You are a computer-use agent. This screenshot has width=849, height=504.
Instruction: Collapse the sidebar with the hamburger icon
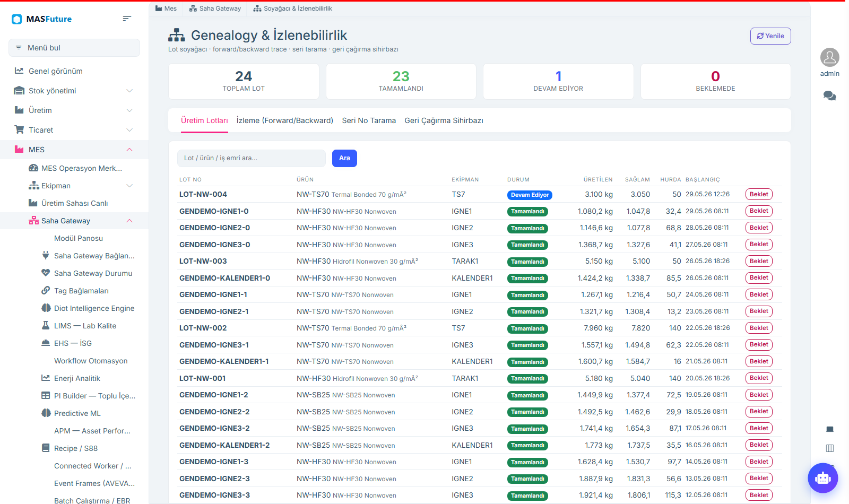coord(127,19)
